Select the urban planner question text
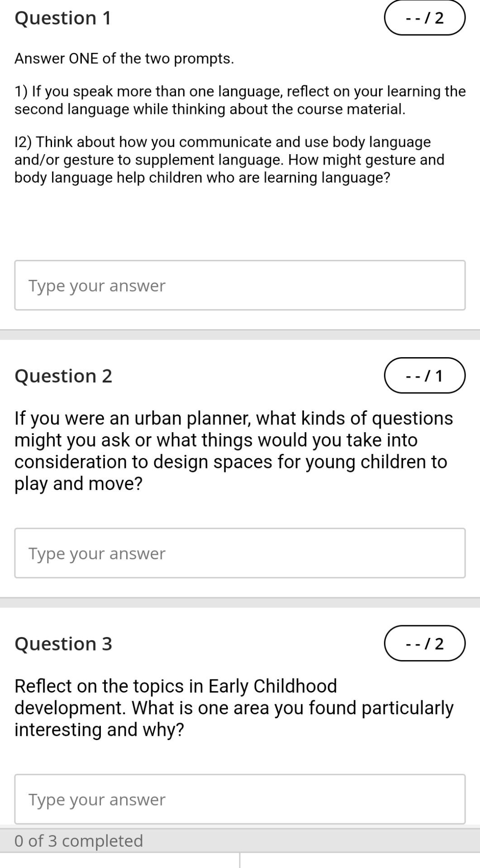Screen dimensions: 480x868 233,450
